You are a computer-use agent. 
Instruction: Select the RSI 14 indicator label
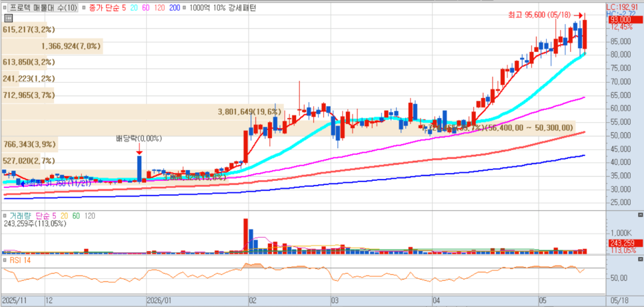click(19, 260)
